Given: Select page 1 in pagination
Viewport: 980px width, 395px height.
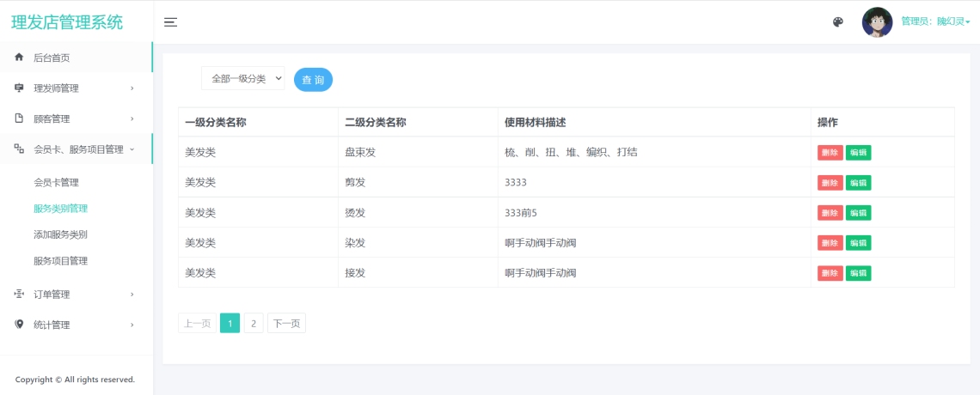Looking at the screenshot, I should coord(230,323).
